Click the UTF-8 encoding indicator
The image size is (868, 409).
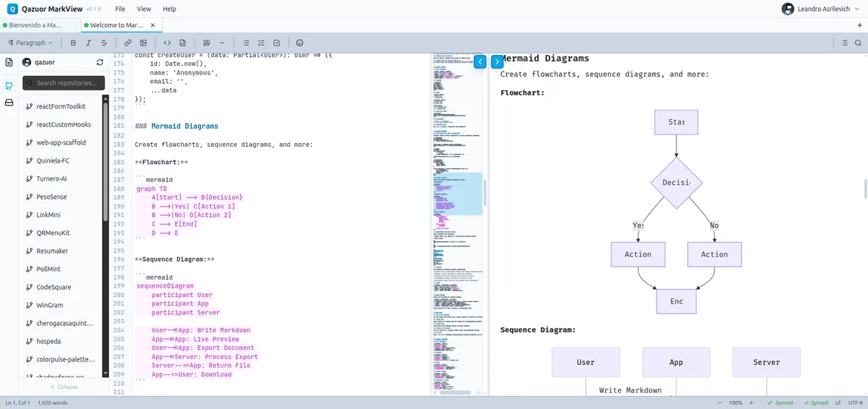[x=855, y=402]
